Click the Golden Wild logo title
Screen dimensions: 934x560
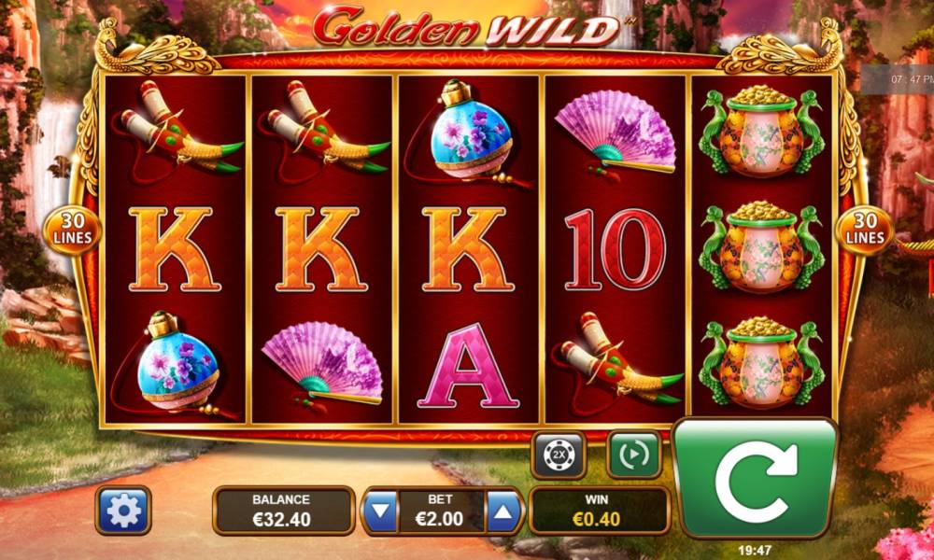tap(466, 26)
